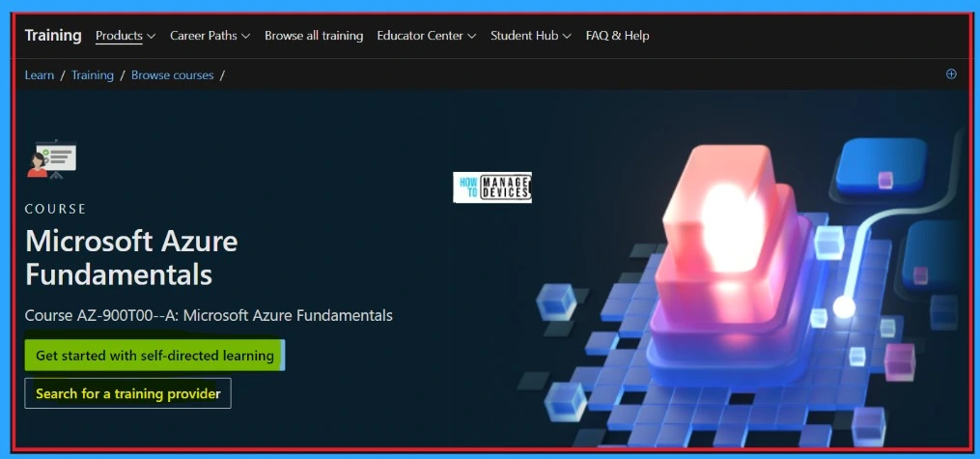Click Search for a training provider
Screen dimensions: 980x459
(128, 393)
